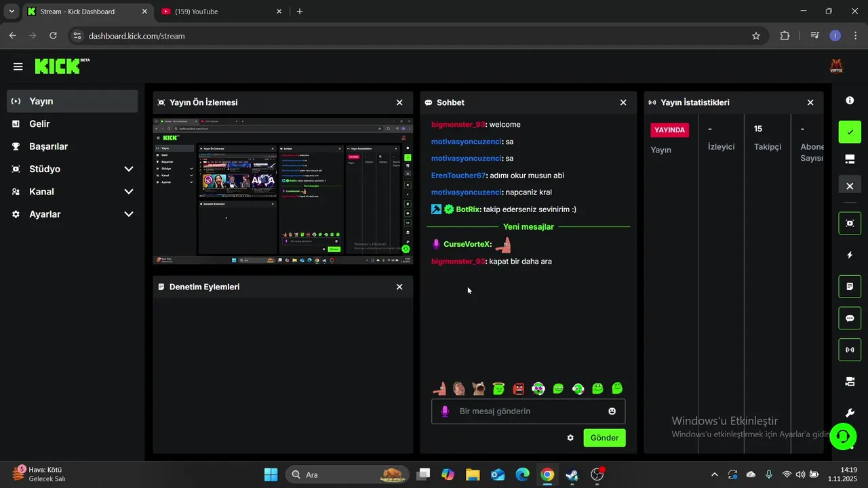Open the profile avatar menu

pos(836,66)
